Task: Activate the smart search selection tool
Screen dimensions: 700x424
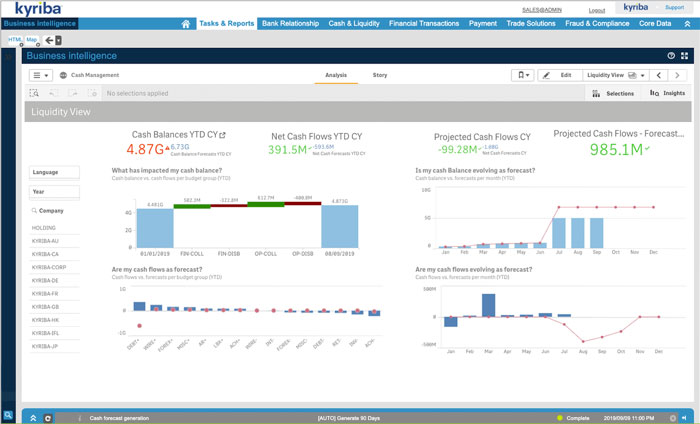Action: coord(34,93)
